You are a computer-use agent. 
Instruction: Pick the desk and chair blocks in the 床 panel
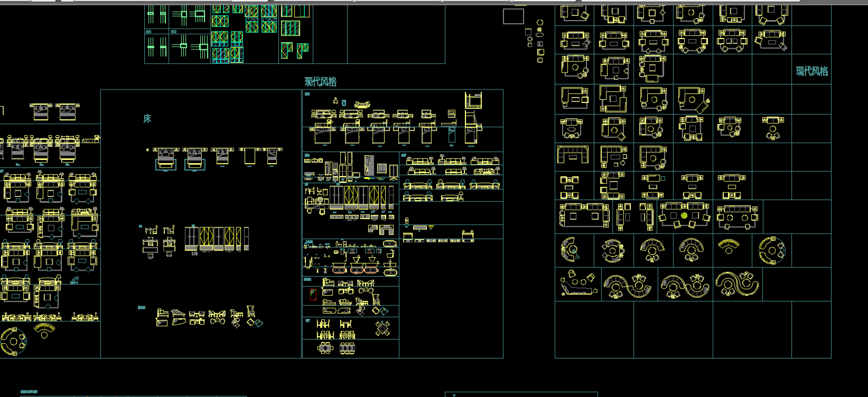click(159, 240)
